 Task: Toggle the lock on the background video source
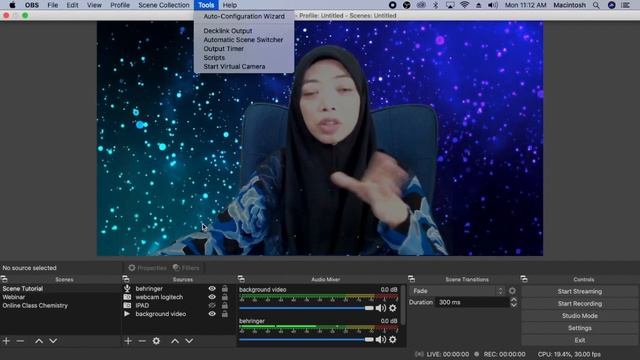click(x=225, y=313)
